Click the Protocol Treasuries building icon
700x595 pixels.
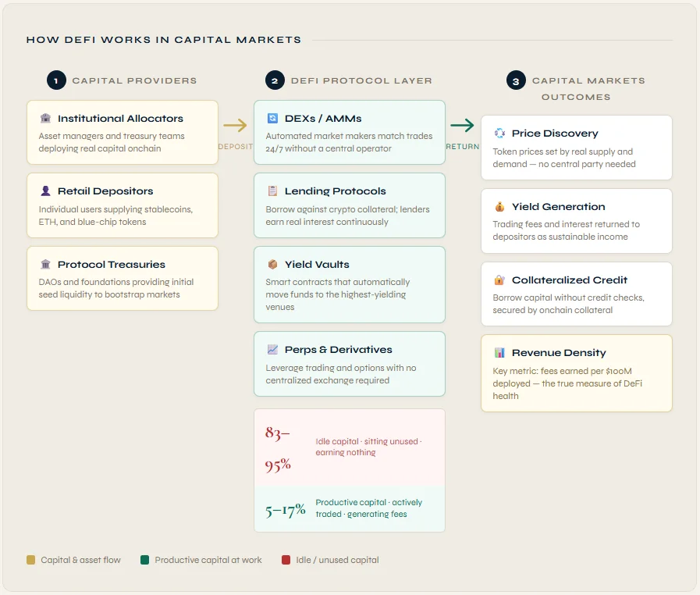[x=45, y=265]
